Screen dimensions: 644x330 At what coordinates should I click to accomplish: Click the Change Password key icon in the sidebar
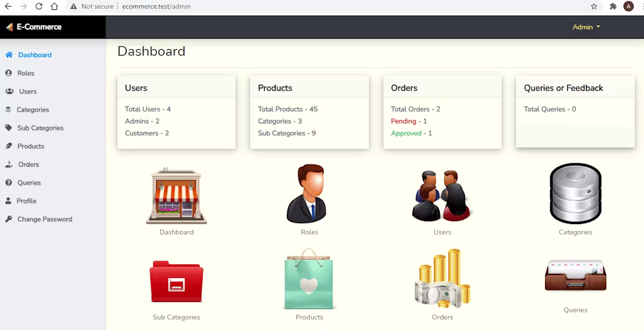(9, 219)
